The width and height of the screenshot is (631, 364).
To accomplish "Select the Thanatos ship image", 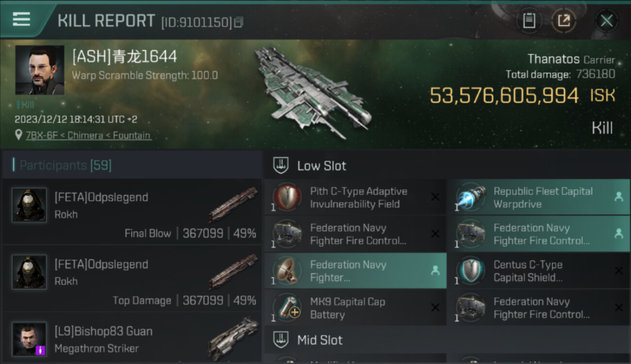I will tap(313, 92).
